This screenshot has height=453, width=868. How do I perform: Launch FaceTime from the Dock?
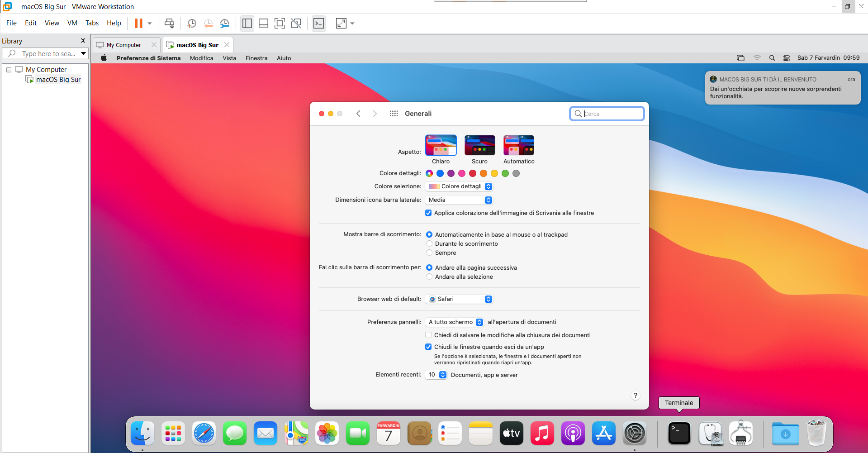click(x=358, y=433)
